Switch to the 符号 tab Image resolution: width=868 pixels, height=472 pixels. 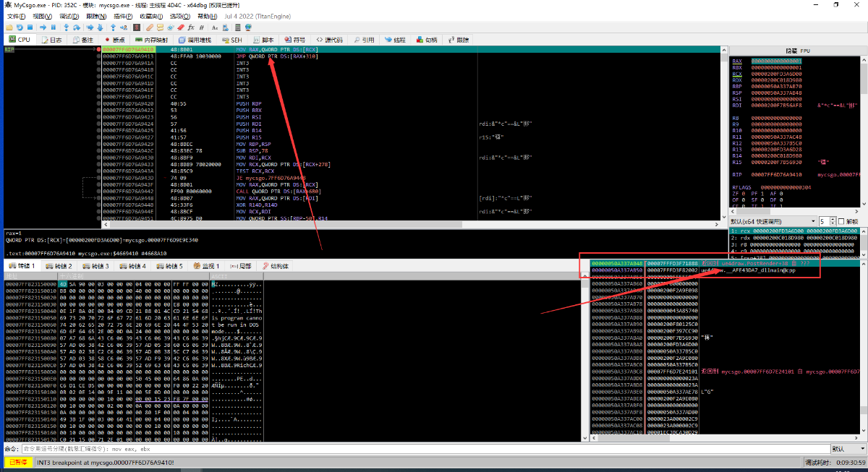coord(294,40)
